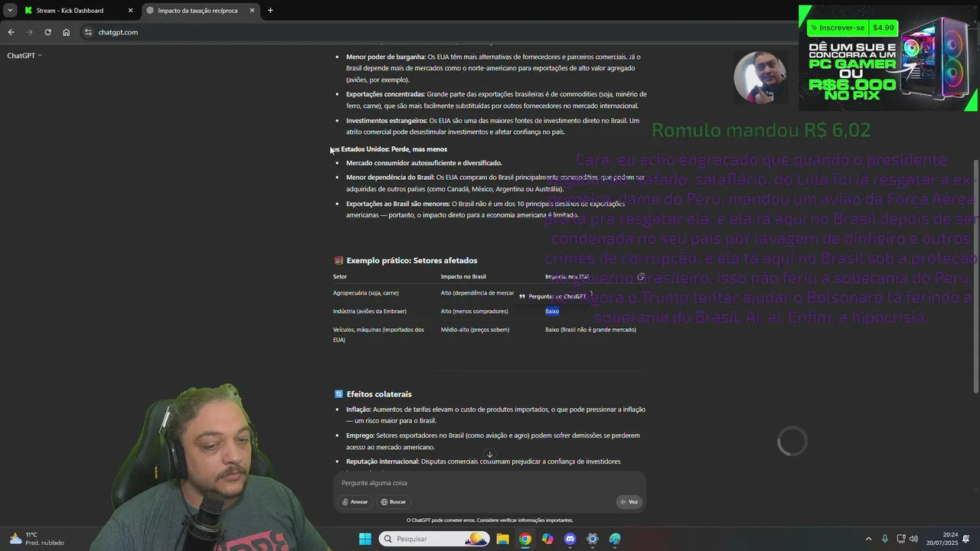Click the volume speaker tray icon
Image resolution: width=980 pixels, height=551 pixels.
click(x=913, y=539)
